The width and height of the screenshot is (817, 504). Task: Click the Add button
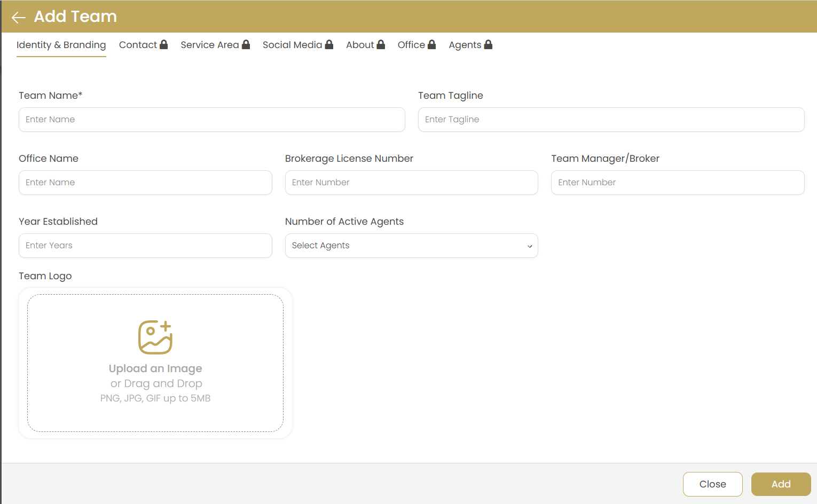click(x=781, y=484)
